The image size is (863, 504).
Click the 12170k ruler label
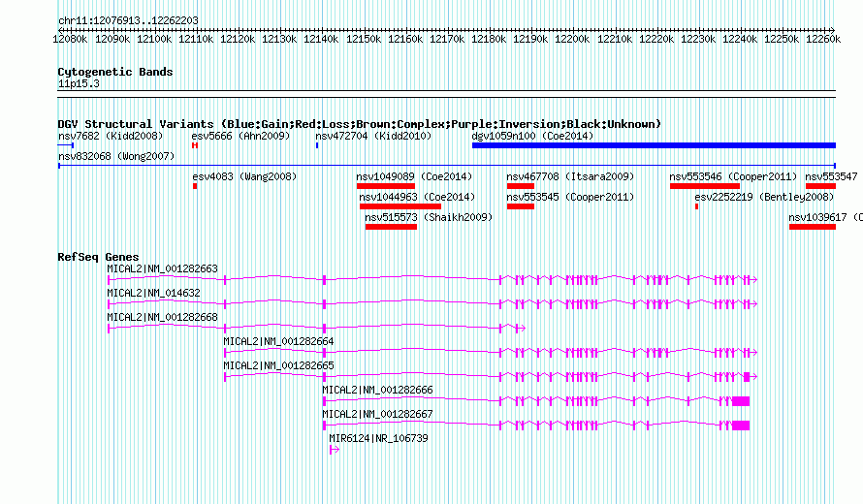click(x=447, y=39)
